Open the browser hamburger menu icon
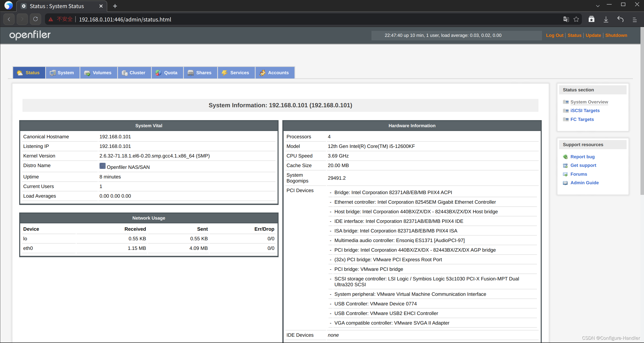This screenshot has width=644, height=343. (635, 19)
